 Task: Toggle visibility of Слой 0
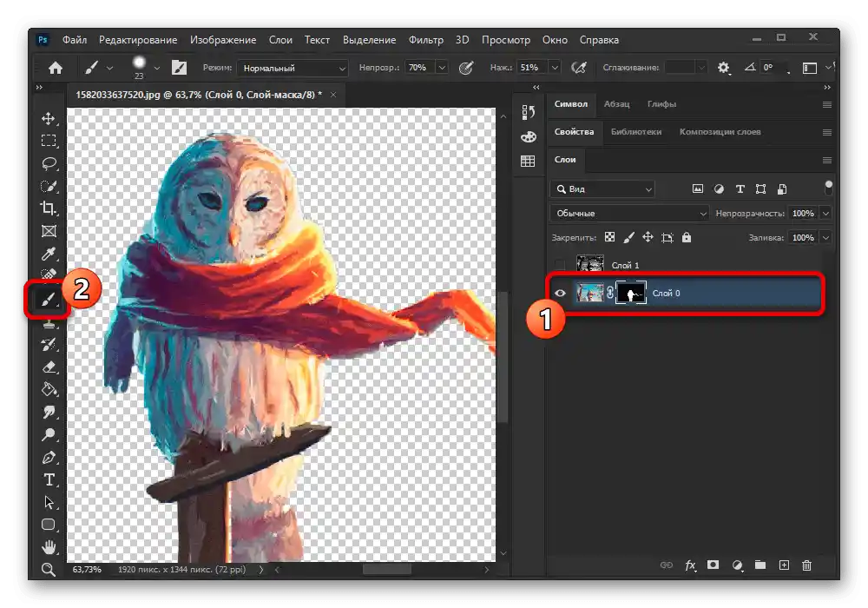[560, 293]
